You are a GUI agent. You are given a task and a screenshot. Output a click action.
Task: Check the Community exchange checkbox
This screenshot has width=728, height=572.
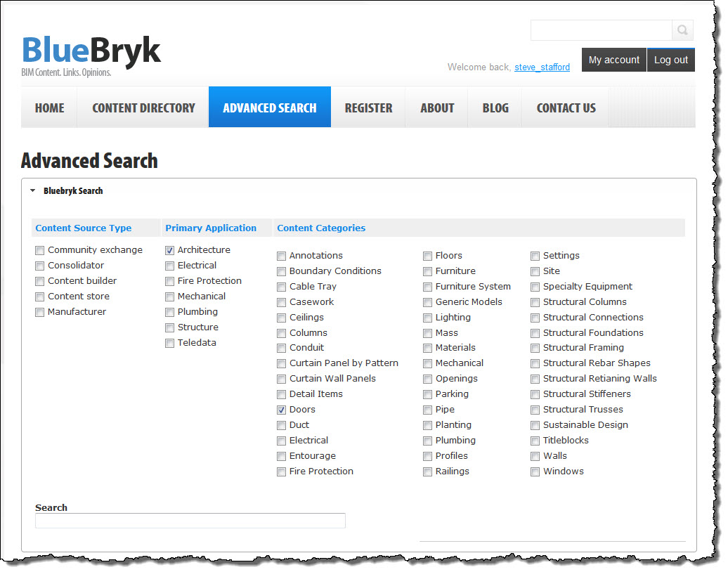(x=40, y=251)
